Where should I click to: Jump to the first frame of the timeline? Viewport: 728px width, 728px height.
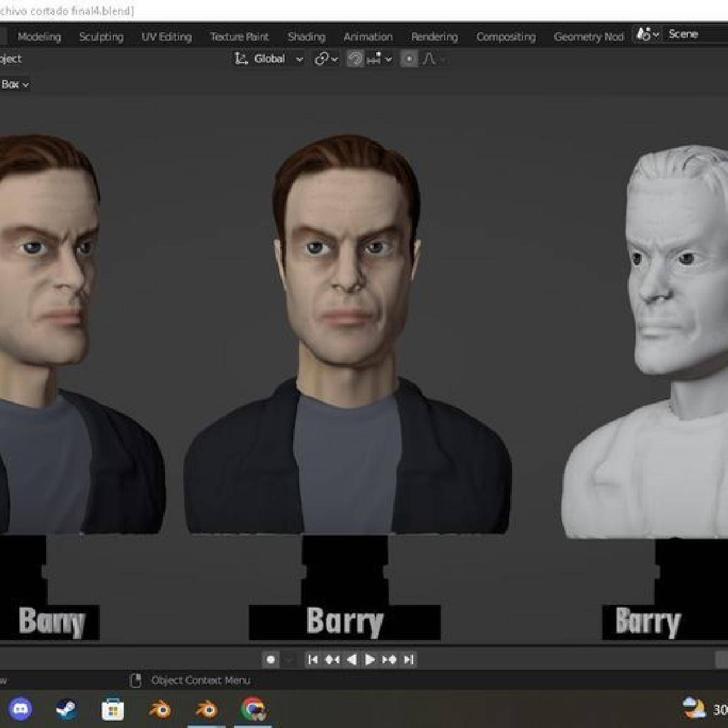pyautogui.click(x=312, y=659)
